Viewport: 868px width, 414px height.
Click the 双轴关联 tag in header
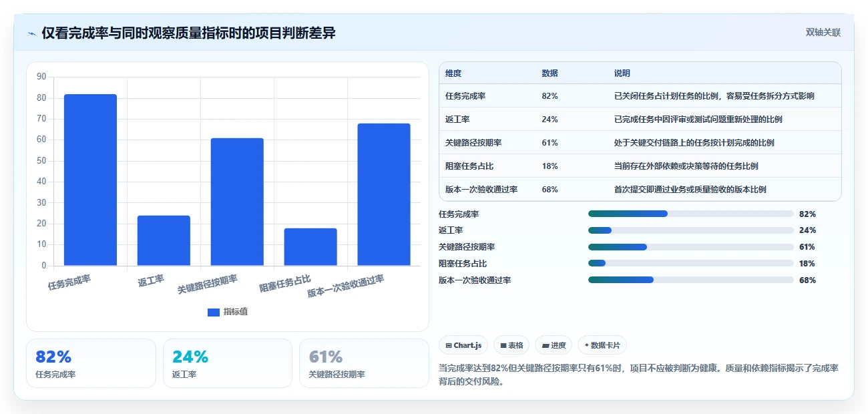(x=823, y=32)
